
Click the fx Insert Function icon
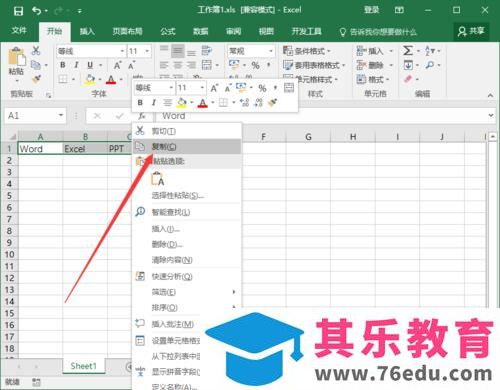142,116
